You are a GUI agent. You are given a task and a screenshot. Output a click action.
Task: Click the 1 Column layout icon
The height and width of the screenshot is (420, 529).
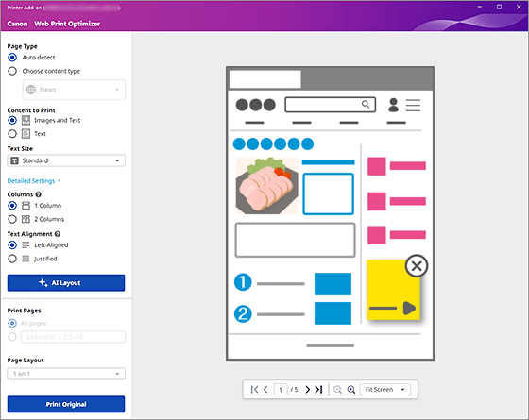click(26, 206)
